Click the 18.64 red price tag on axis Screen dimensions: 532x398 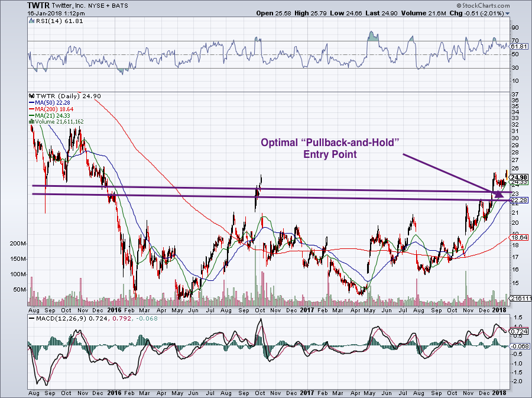point(519,238)
